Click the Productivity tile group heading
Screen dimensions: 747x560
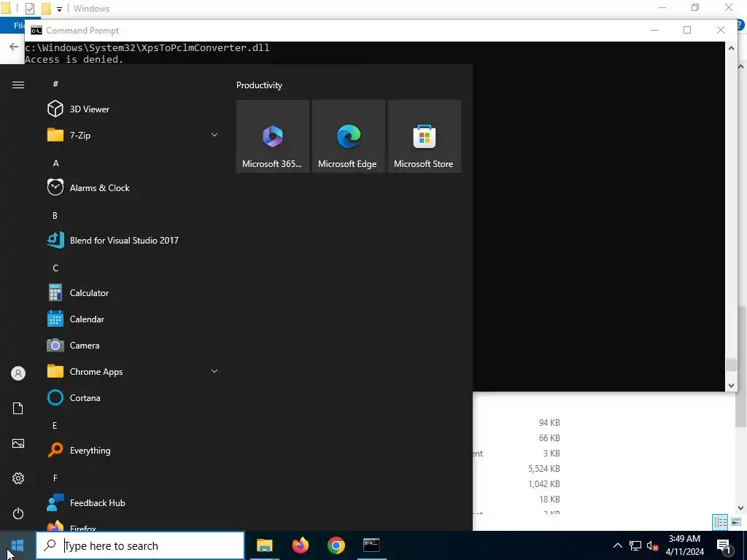[x=259, y=85]
